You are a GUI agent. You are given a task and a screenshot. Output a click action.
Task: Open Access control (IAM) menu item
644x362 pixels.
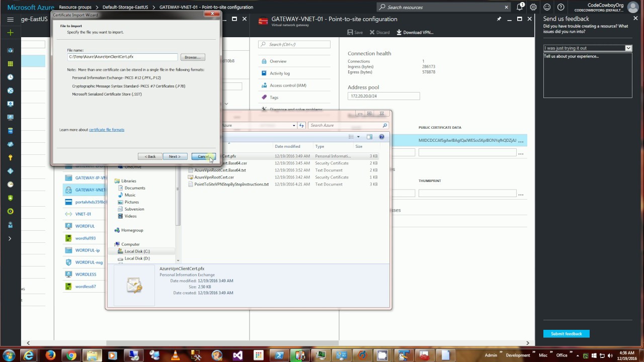[x=288, y=85]
